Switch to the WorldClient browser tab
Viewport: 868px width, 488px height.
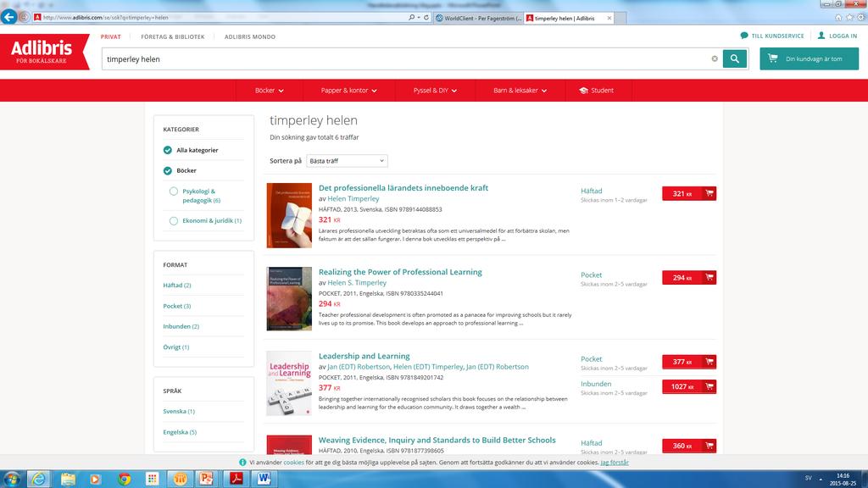click(x=479, y=18)
